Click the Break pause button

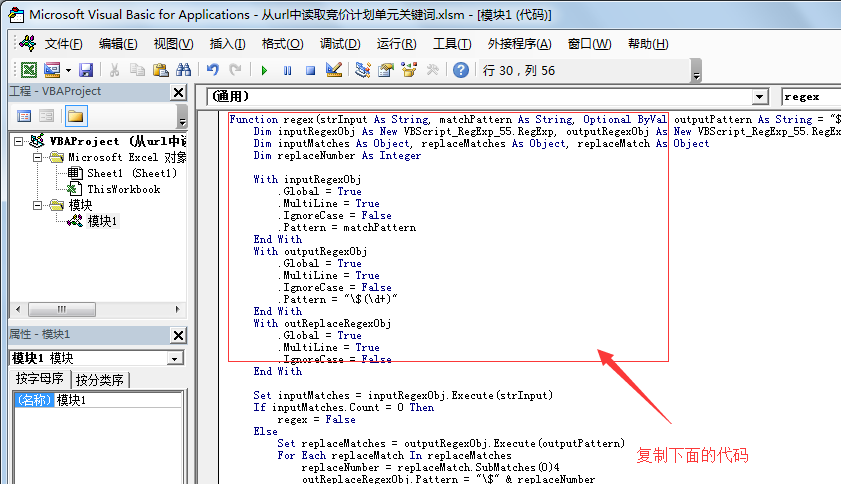tap(287, 70)
